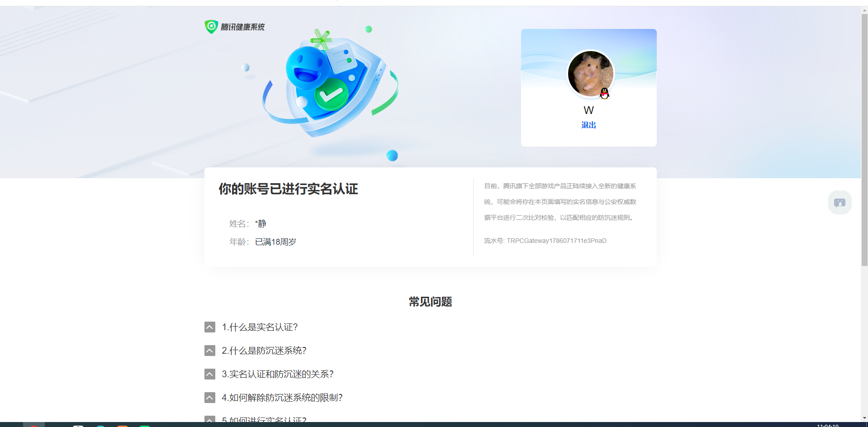Expand question 2.什么是防沉迷系统?

point(210,351)
